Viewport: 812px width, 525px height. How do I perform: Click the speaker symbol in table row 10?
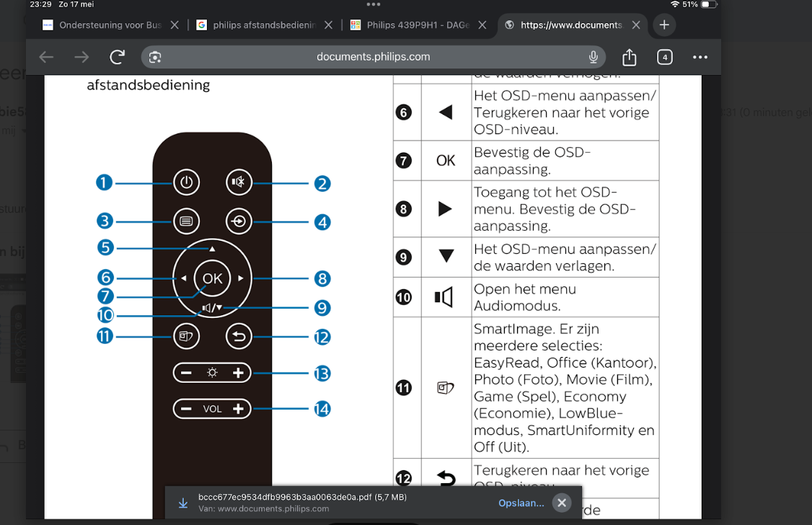tap(444, 297)
